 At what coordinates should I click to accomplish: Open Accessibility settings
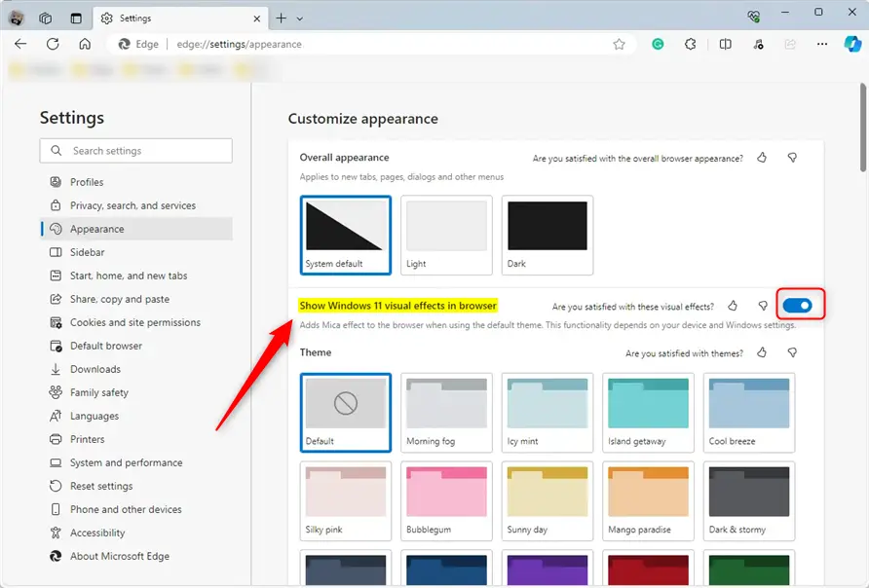(x=136, y=533)
